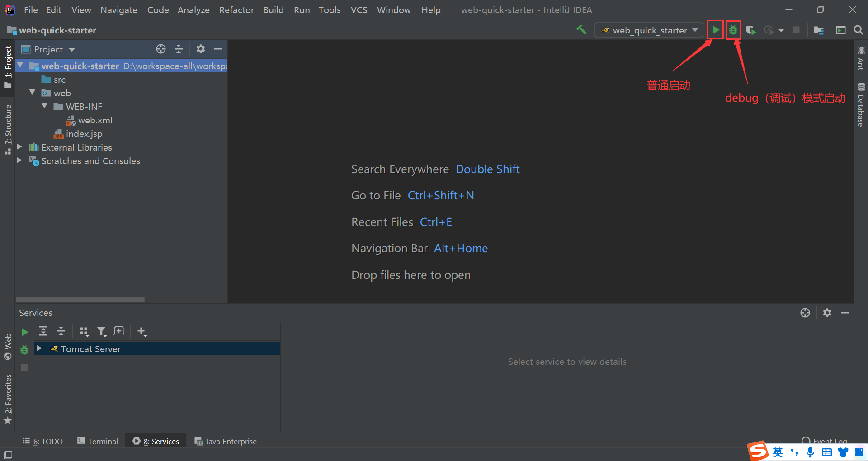Screen dimensions: 868x461
Task: Run web_quick_starter with the green play button
Action: [716, 30]
